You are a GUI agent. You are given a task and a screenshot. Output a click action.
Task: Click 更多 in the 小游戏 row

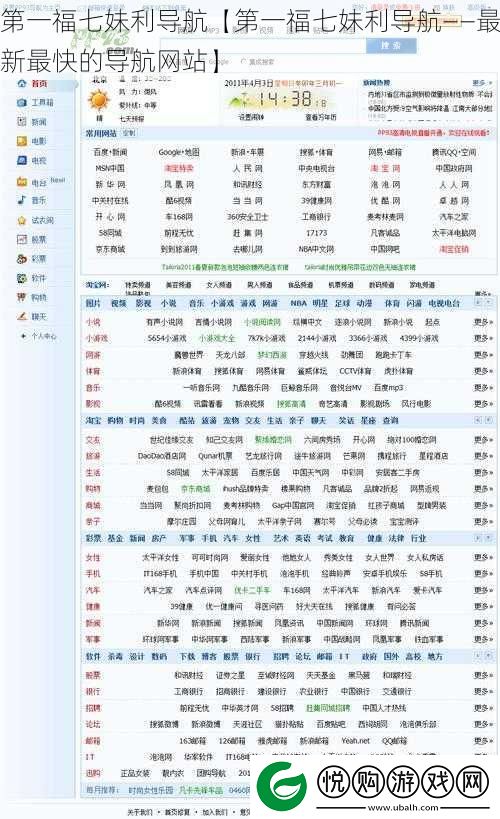point(483,338)
